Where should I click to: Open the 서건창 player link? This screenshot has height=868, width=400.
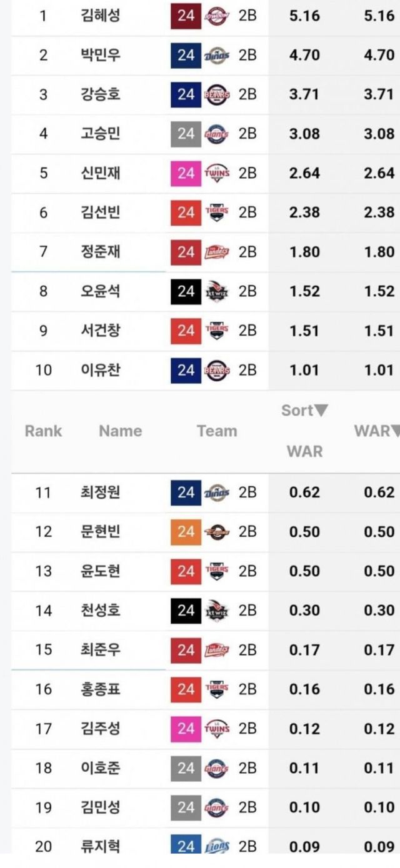(x=101, y=331)
